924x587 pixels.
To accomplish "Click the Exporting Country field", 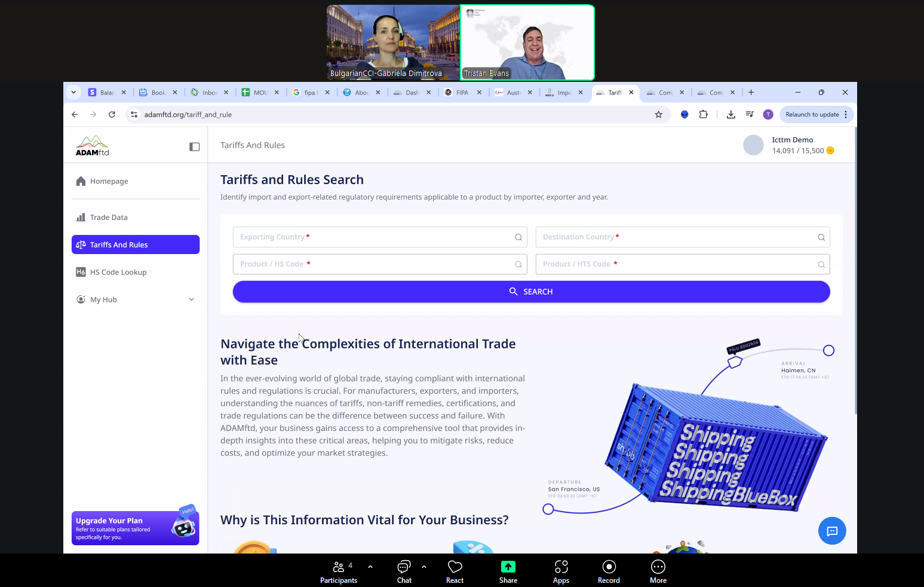I will coord(380,237).
